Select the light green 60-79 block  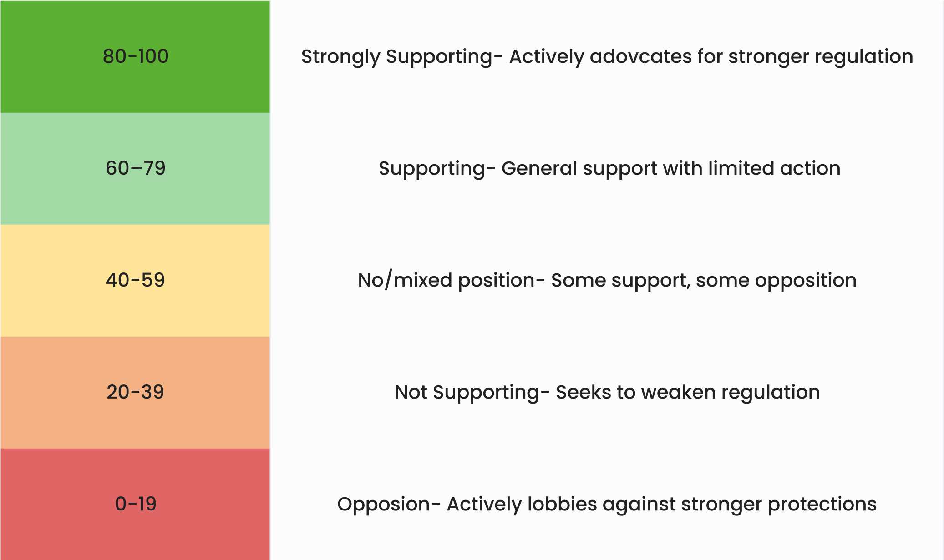point(135,169)
